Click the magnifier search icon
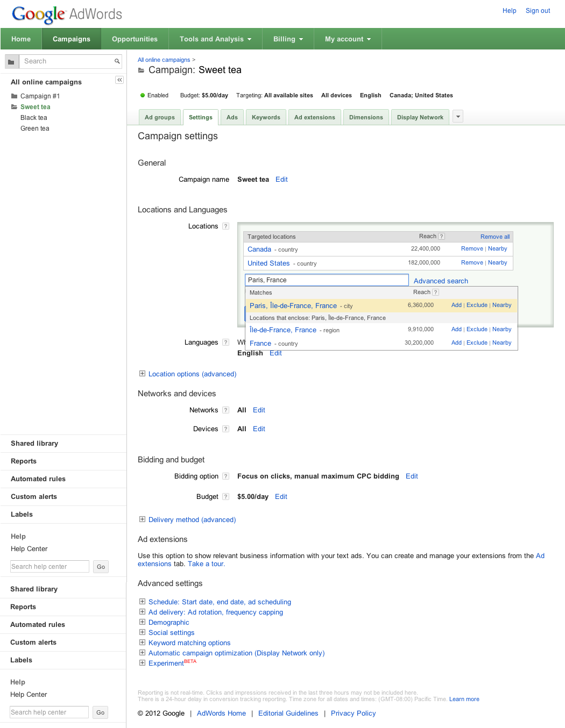565x728 pixels. tap(117, 61)
